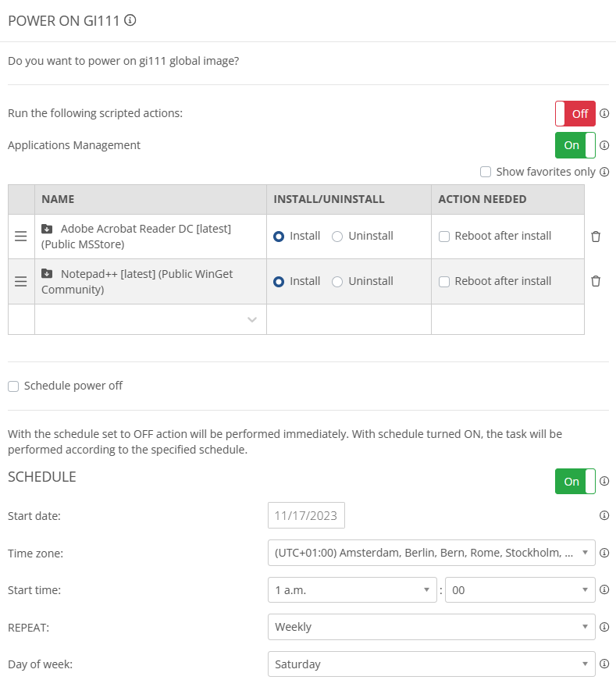Enable Show favorites only checkbox
Screen dimensions: 616x687
[485, 172]
